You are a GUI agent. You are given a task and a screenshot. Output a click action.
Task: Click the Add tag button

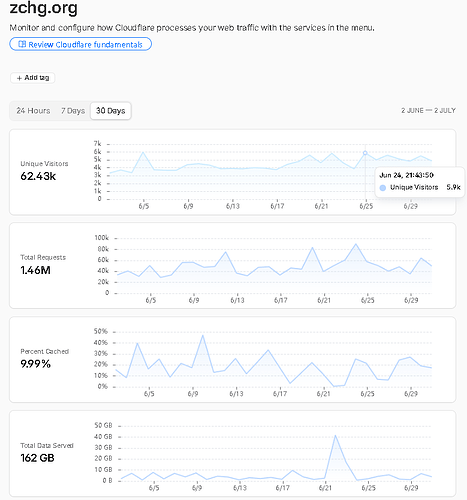tap(33, 78)
